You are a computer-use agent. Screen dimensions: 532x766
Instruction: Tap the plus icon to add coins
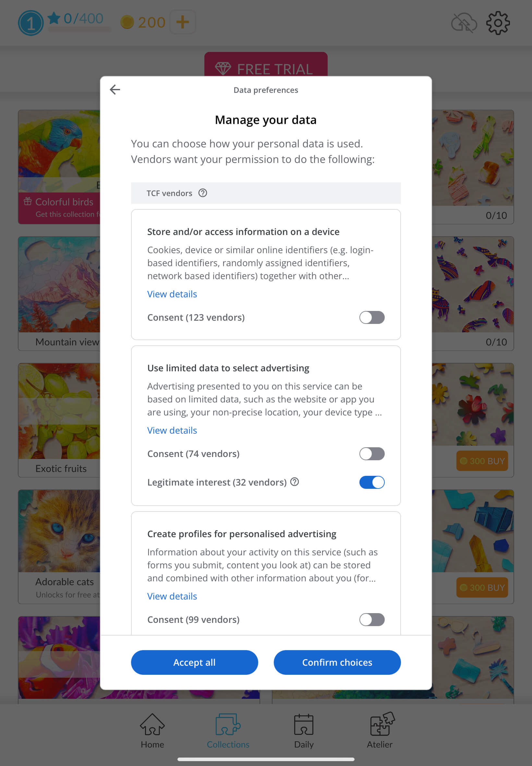click(x=182, y=22)
